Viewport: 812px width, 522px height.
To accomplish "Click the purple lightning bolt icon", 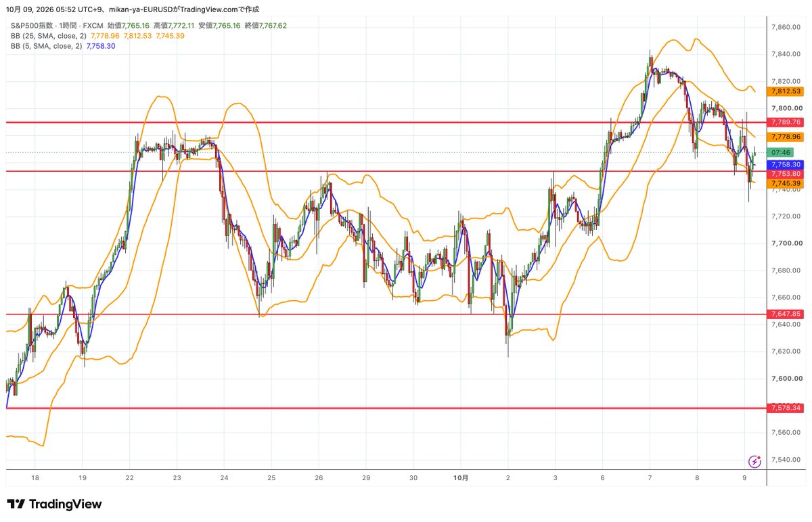I will coord(754,461).
